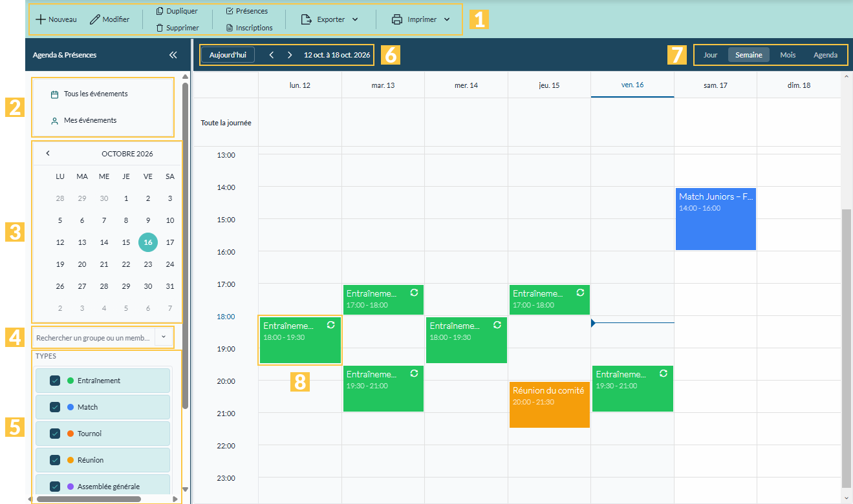
Task: Click the ven. 16 column header
Action: [x=632, y=85]
